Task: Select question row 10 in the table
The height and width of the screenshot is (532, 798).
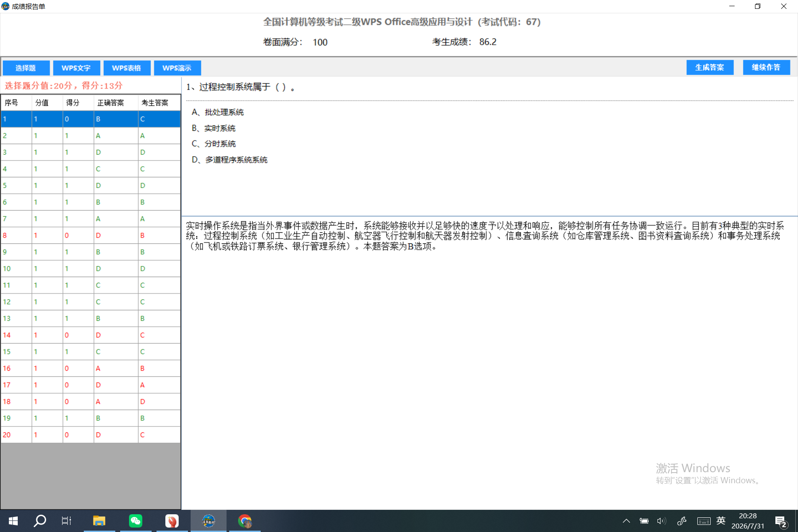Action: (90, 269)
